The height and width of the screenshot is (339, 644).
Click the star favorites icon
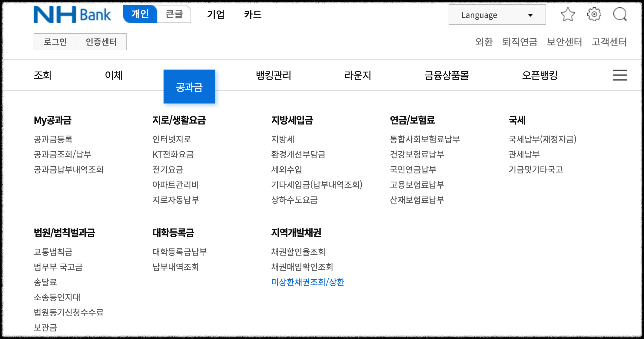point(568,14)
